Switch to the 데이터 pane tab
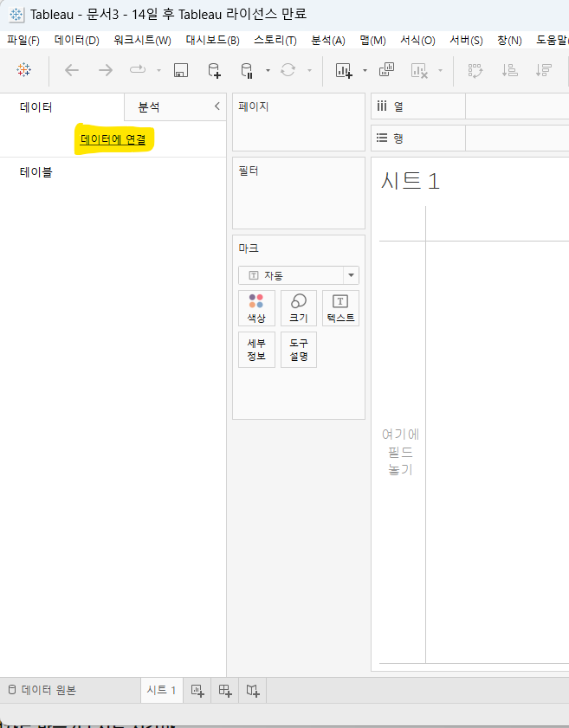 (36, 107)
